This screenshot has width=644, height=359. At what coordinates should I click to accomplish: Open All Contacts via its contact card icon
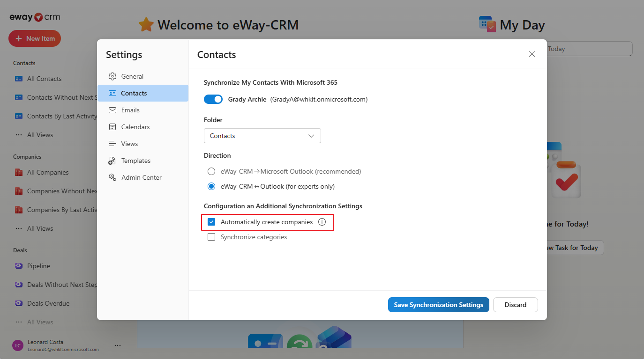19,79
